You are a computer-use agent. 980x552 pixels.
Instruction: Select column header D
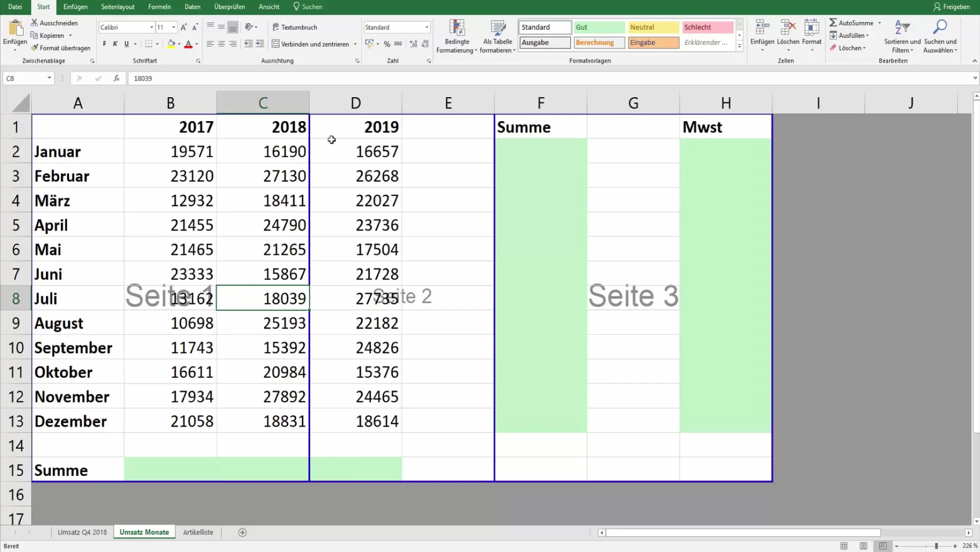(x=356, y=103)
